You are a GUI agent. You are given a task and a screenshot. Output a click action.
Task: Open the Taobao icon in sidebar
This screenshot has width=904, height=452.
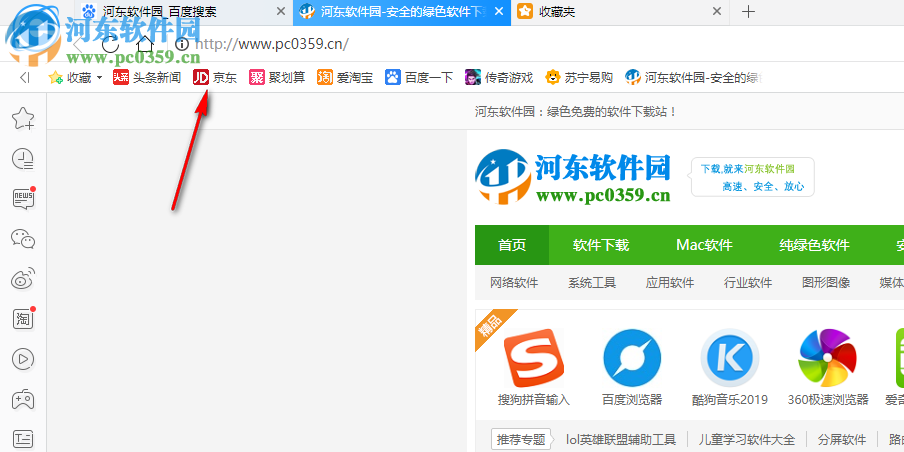point(23,319)
